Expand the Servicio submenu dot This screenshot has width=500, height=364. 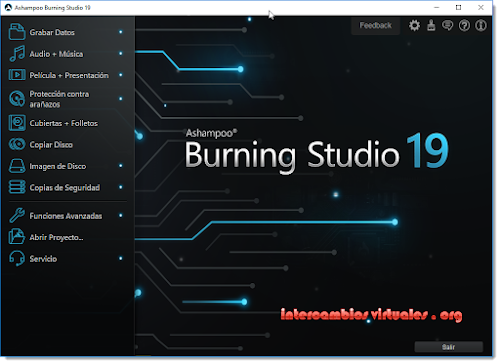click(121, 258)
